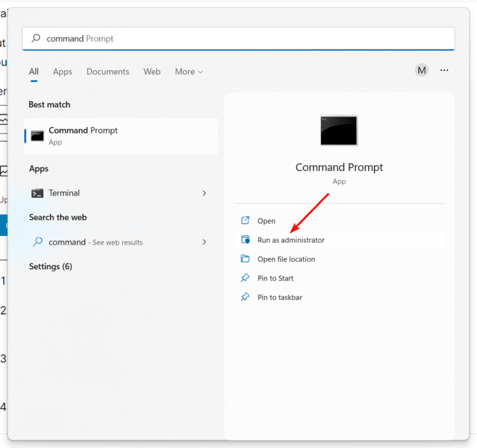Select the Terminal app result
The height and width of the screenshot is (448, 477).
point(121,193)
